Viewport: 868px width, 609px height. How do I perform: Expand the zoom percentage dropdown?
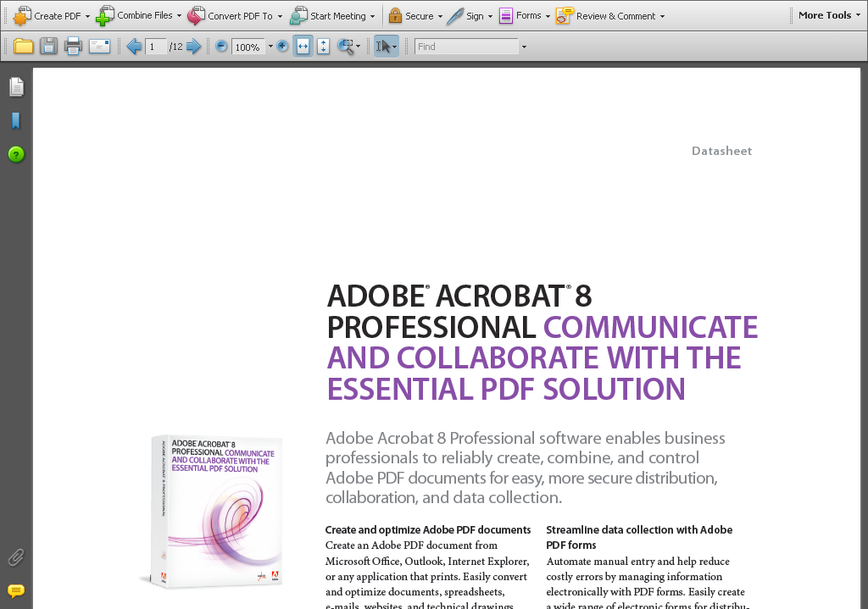coord(270,47)
